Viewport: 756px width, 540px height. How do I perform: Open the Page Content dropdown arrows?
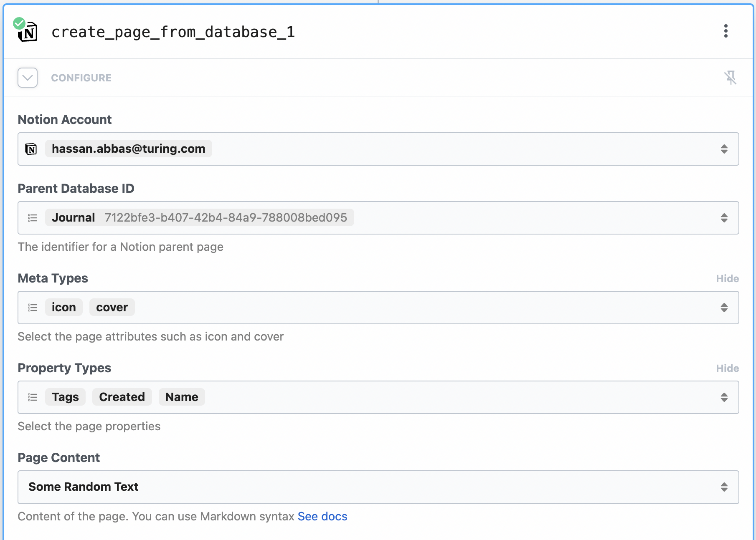(x=724, y=487)
